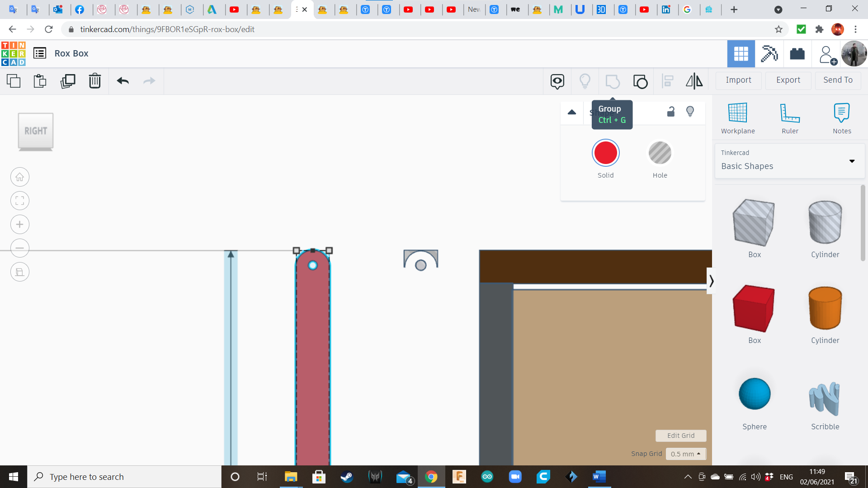Open the Workplane tool
Viewport: 868px width, 488px height.
738,118
